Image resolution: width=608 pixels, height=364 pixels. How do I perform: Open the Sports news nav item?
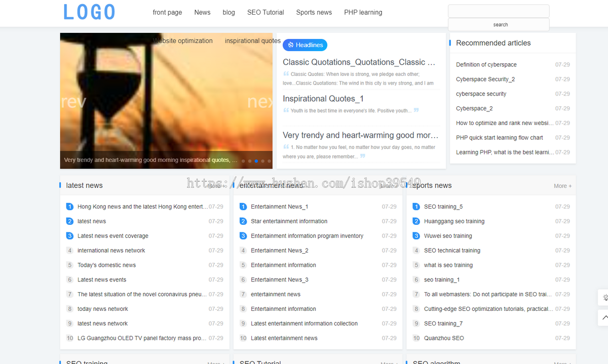314,12
